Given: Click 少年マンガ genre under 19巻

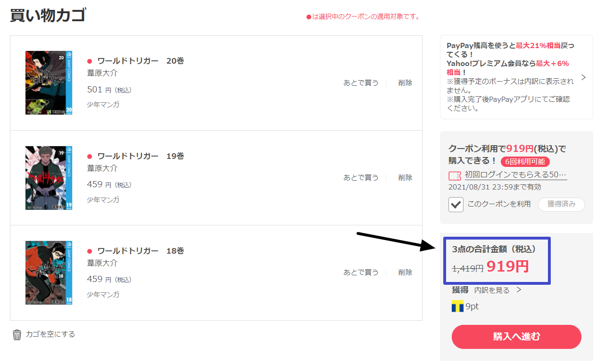Looking at the screenshot, I should pos(103,199).
